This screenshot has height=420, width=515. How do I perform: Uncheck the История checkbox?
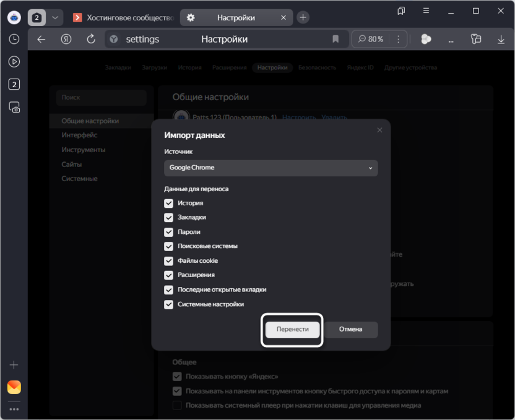click(x=168, y=203)
